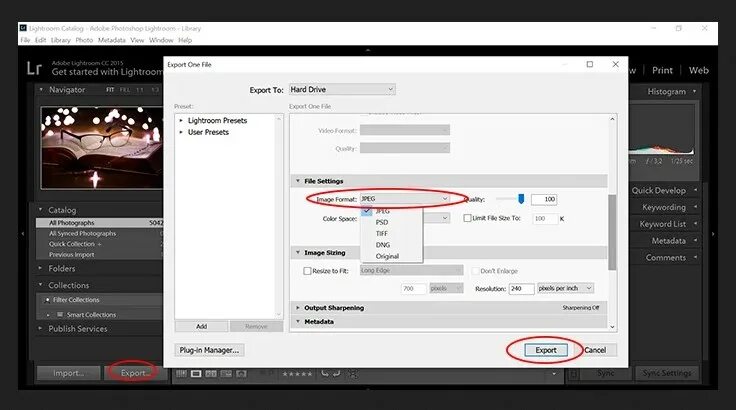The width and height of the screenshot is (736, 410).
Task: Open Edit menu in Lightroom
Action: pyautogui.click(x=40, y=40)
